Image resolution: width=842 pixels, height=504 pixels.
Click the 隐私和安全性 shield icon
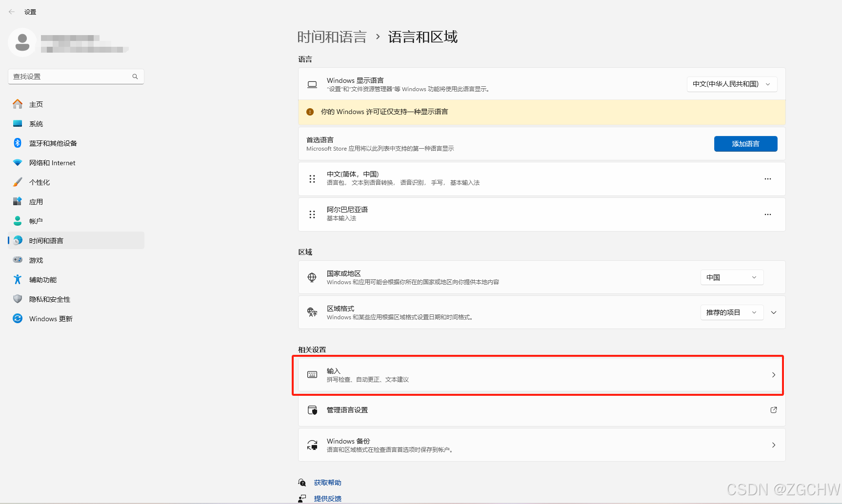18,299
